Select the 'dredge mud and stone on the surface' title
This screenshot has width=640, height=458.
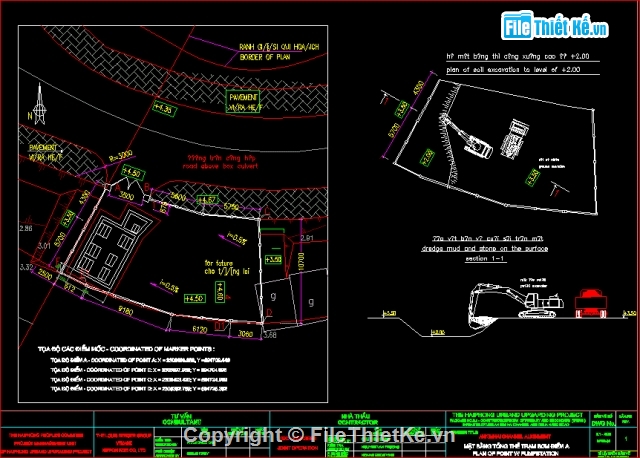pyautogui.click(x=484, y=249)
